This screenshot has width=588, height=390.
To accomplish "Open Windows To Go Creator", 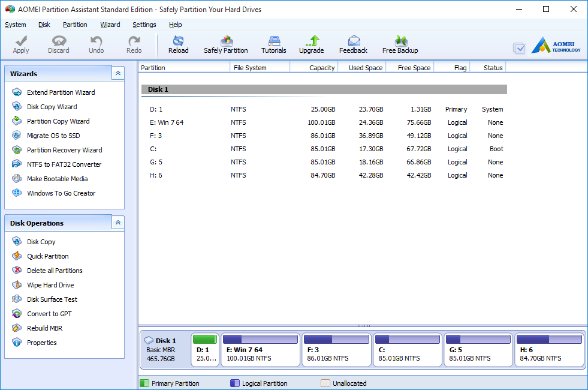I will point(61,193).
